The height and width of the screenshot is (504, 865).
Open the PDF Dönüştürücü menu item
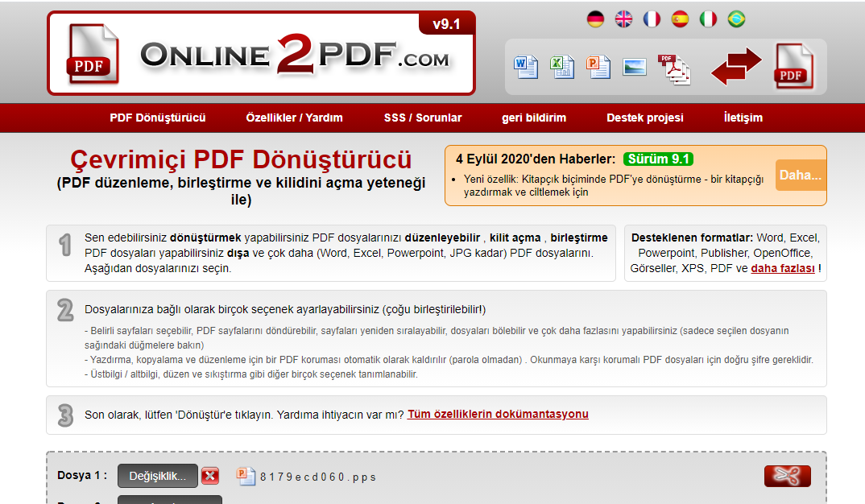click(x=158, y=118)
